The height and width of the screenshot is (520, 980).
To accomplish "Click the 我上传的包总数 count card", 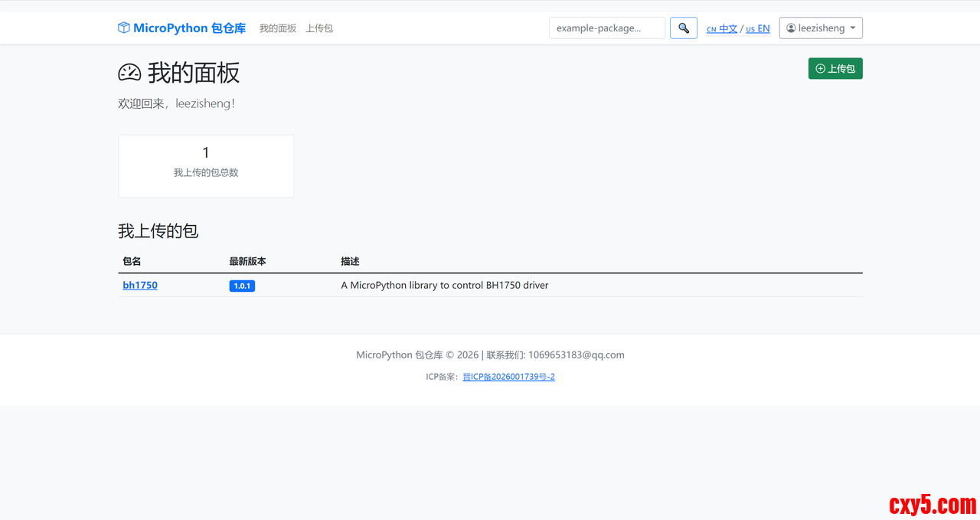I will tap(206, 166).
